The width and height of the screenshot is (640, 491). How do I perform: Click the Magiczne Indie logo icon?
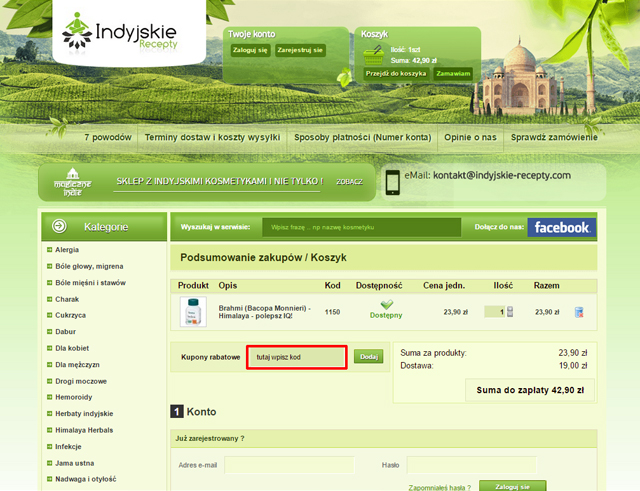(73, 182)
